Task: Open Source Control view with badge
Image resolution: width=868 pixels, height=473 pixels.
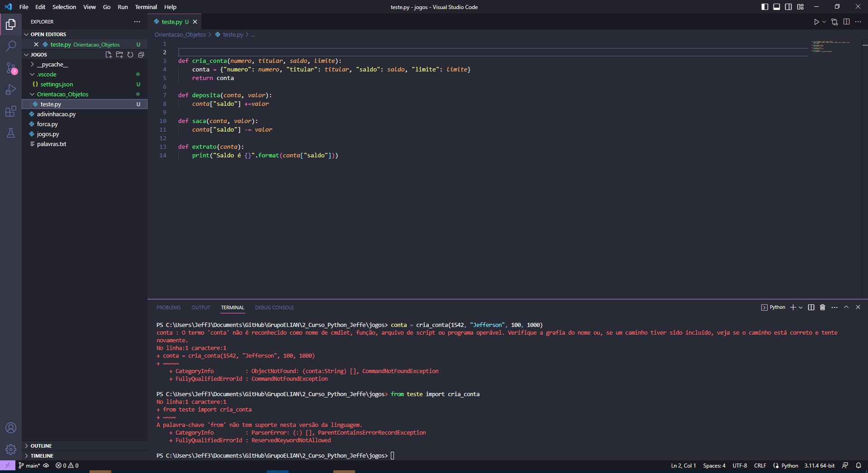Action: pos(11,68)
